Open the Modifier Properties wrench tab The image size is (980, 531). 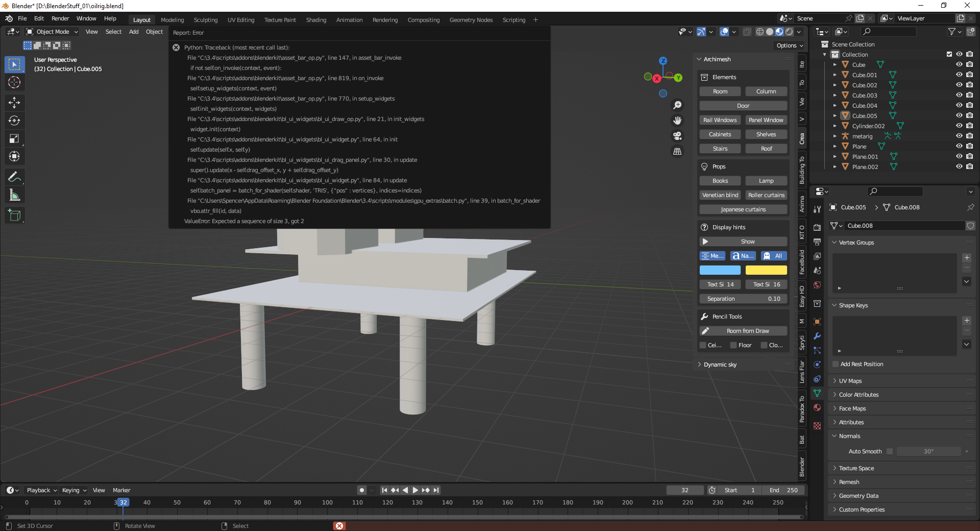pos(817,336)
